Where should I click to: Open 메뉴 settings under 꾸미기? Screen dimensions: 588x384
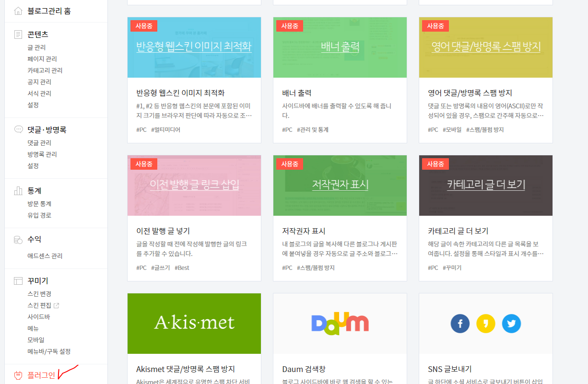point(33,328)
